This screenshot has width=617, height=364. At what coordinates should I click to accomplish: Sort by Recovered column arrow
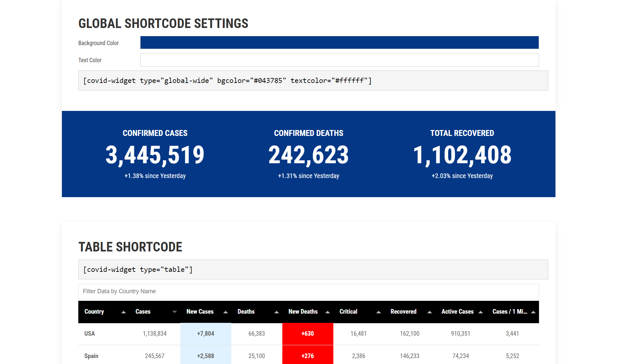pos(430,312)
